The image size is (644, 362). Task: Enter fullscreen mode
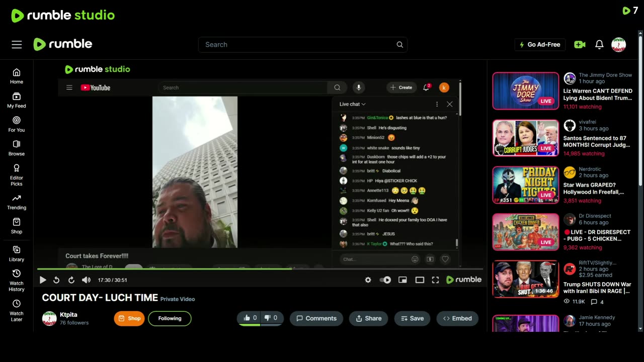(x=435, y=280)
